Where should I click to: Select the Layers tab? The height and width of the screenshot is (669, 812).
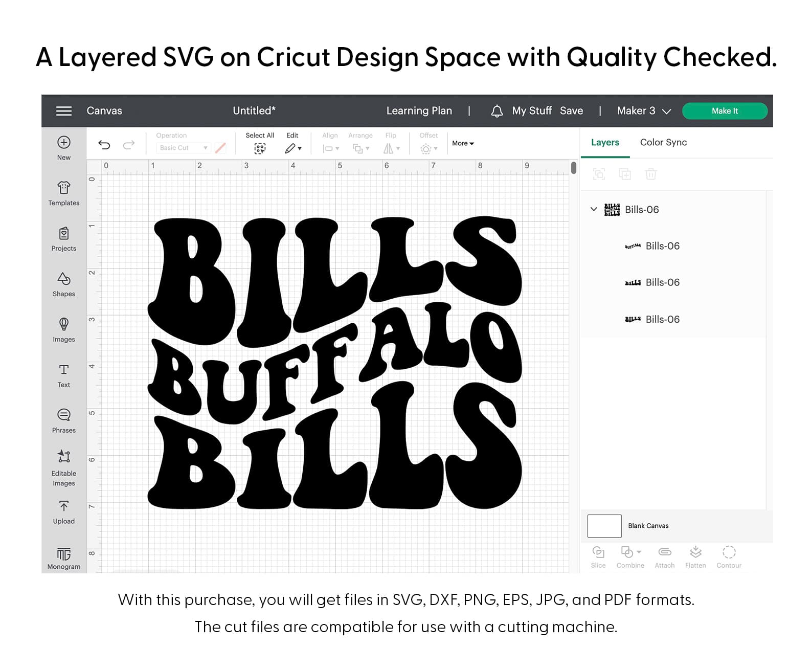pos(605,143)
